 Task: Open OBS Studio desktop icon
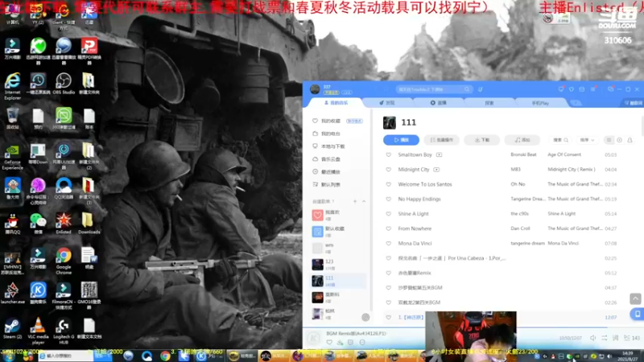64,84
